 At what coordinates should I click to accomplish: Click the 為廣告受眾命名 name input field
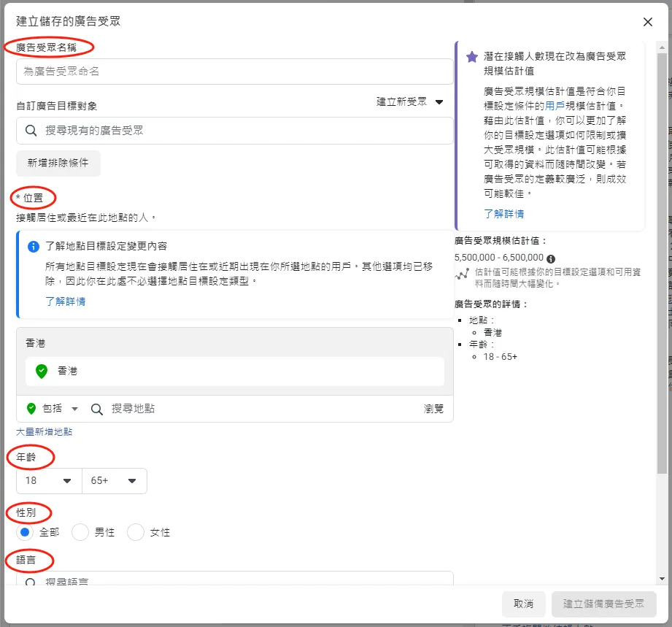(234, 72)
